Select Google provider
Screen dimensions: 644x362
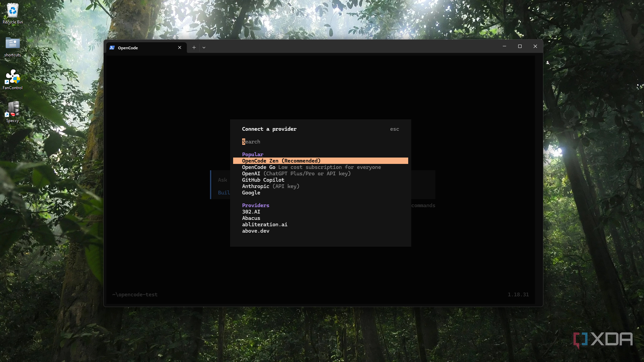pos(320,193)
